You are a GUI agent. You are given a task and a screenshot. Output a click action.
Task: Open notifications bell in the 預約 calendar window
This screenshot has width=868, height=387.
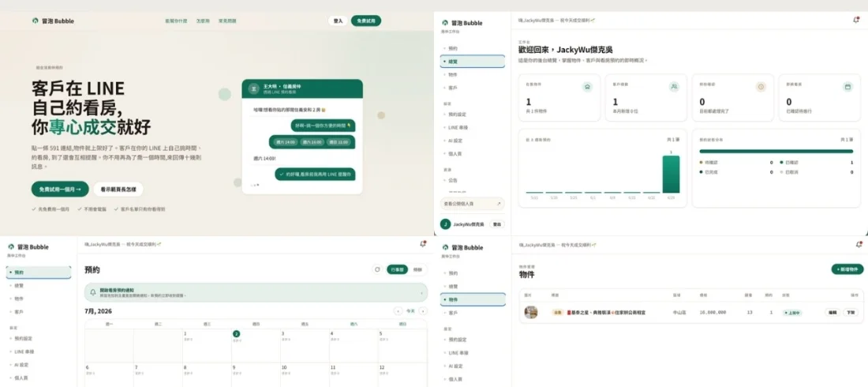coord(423,244)
